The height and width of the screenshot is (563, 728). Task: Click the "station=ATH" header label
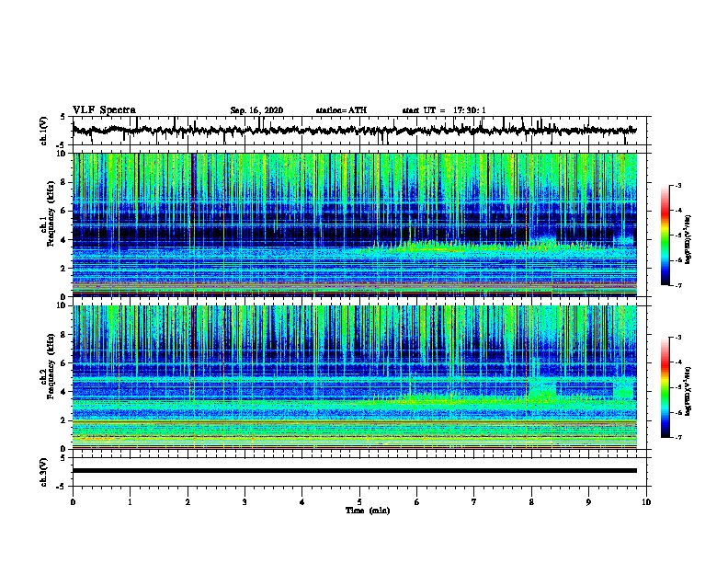click(x=341, y=110)
